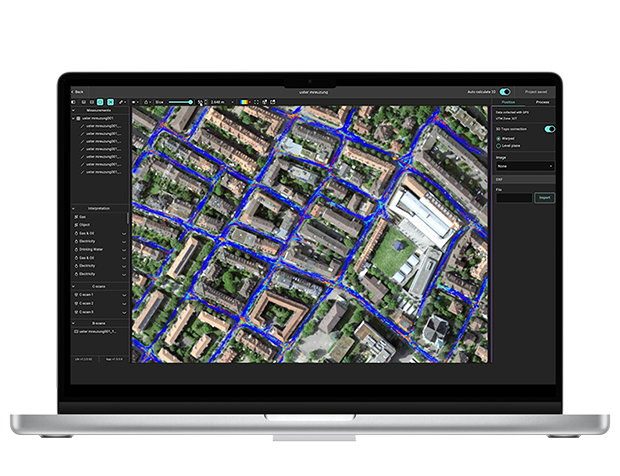Click the cyan highlighted X toolbar icon
Screen dimensions: 620x476
tap(110, 102)
